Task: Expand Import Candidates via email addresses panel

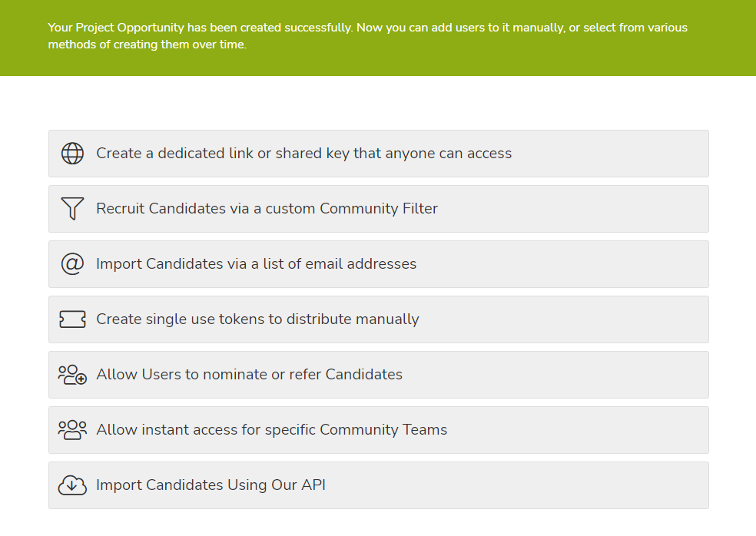Action: [379, 264]
